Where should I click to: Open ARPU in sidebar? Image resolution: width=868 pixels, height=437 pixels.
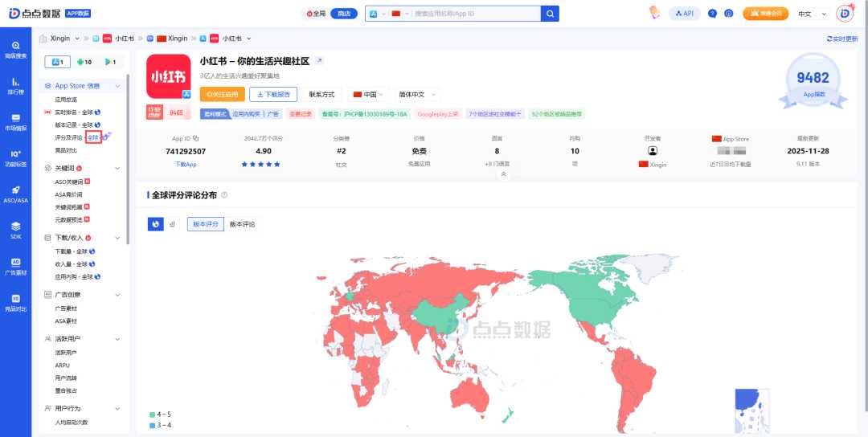pos(62,365)
